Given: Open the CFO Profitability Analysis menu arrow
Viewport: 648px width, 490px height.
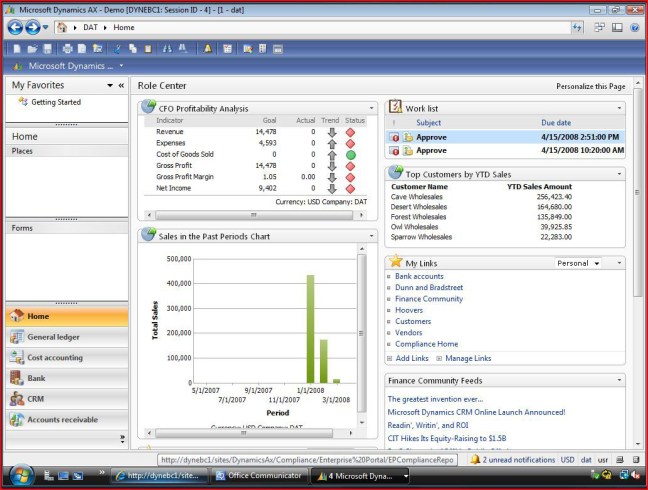Looking at the screenshot, I should tap(371, 108).
